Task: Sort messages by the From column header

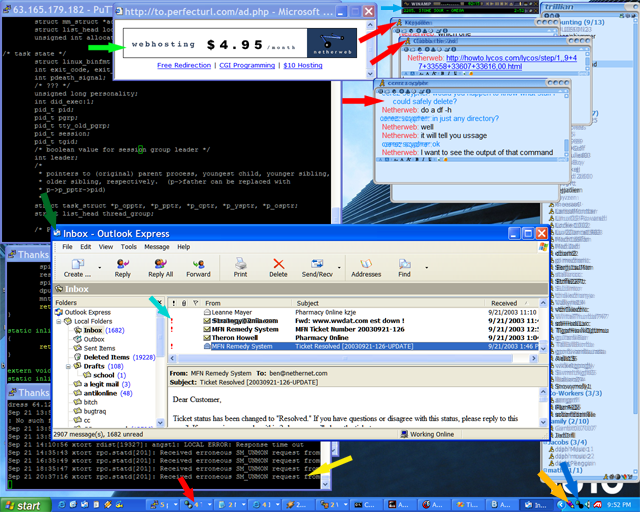Action: (247, 303)
